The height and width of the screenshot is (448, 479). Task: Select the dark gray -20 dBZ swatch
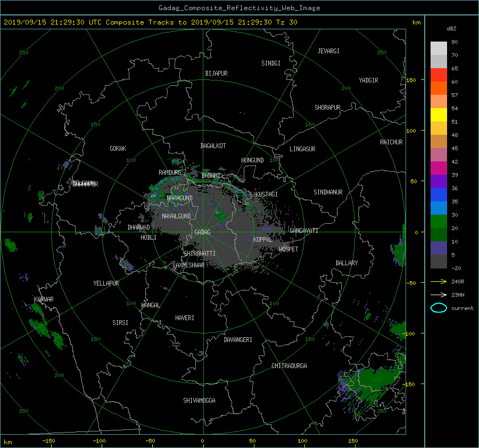pyautogui.click(x=439, y=261)
